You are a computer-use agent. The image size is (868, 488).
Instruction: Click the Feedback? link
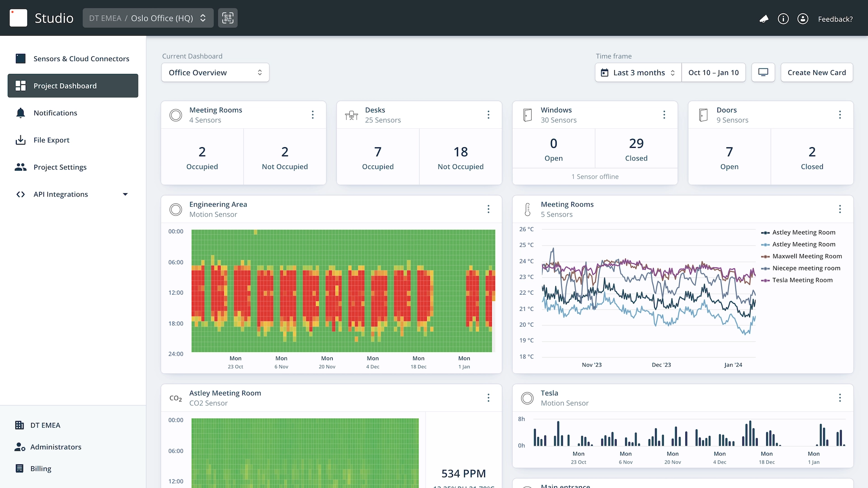coord(835,19)
